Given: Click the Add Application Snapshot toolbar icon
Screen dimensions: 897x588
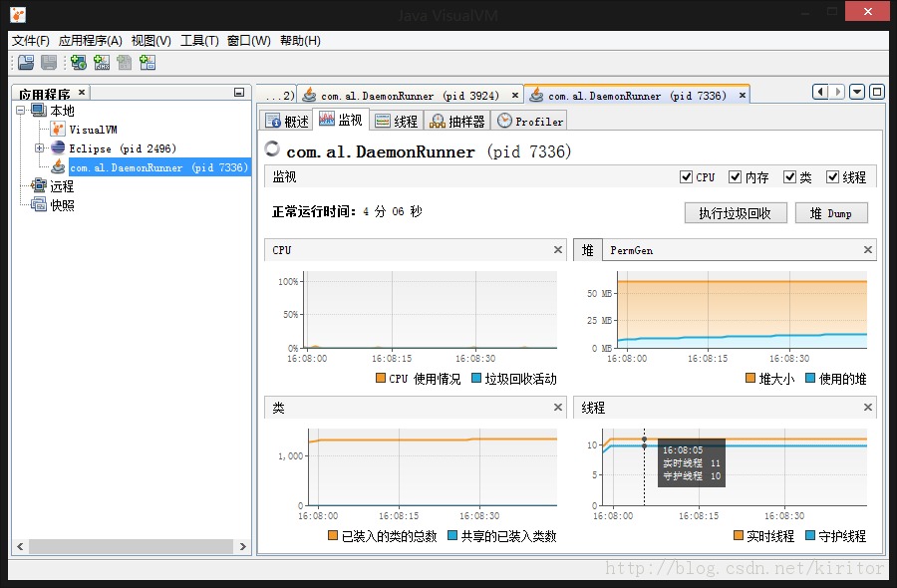Looking at the screenshot, I should (148, 62).
